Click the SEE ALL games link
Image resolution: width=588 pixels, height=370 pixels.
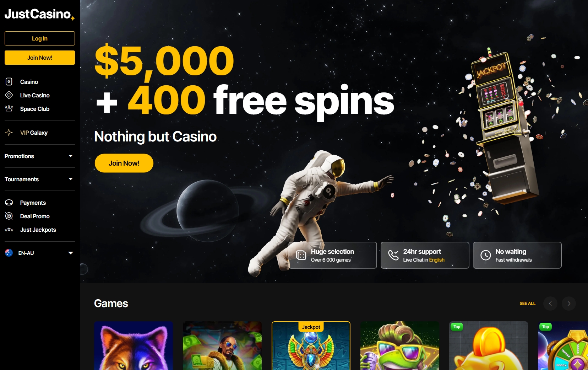coord(527,304)
